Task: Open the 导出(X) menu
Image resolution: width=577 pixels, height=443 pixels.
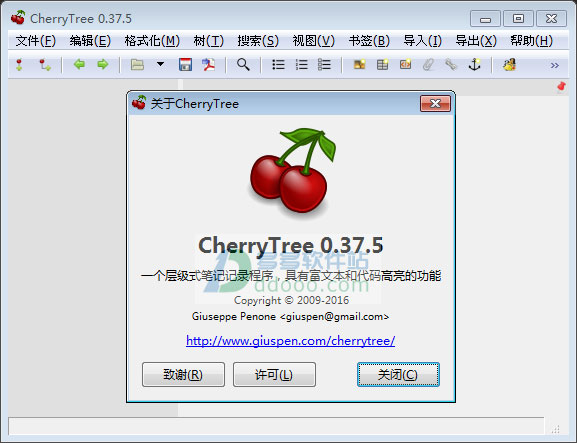Action: point(476,40)
